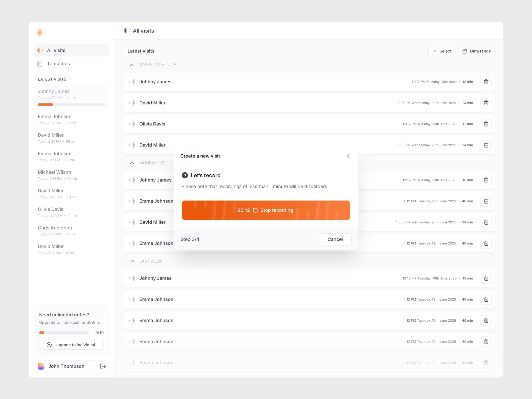Viewport: 532px width, 399px height.
Task: Click the upload arrow icon in Upgrade button
Action: (x=49, y=345)
